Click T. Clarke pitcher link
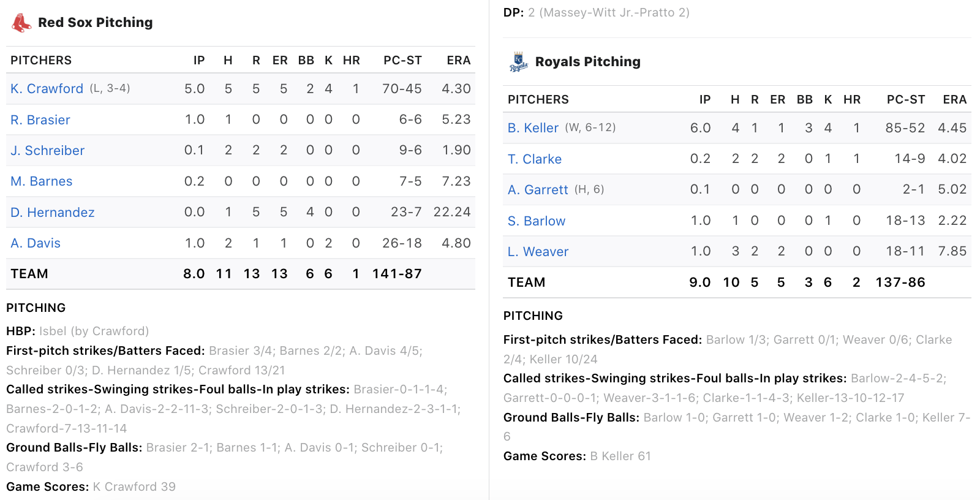The image size is (980, 500). [535, 159]
